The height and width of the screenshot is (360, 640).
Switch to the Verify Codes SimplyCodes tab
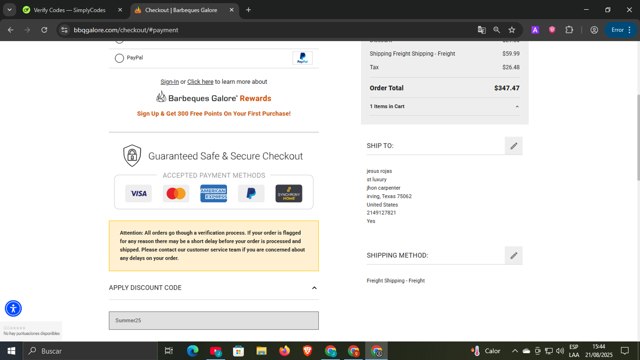(x=69, y=10)
